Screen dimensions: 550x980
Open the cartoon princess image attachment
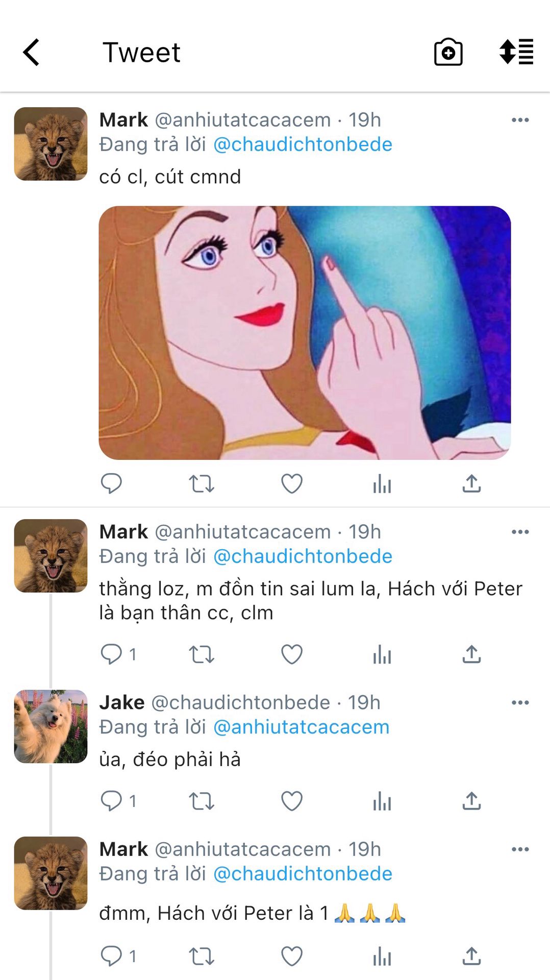pos(305,333)
